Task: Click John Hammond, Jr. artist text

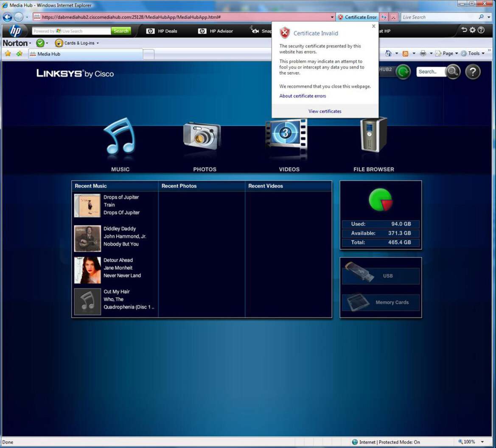Action: pos(125,236)
